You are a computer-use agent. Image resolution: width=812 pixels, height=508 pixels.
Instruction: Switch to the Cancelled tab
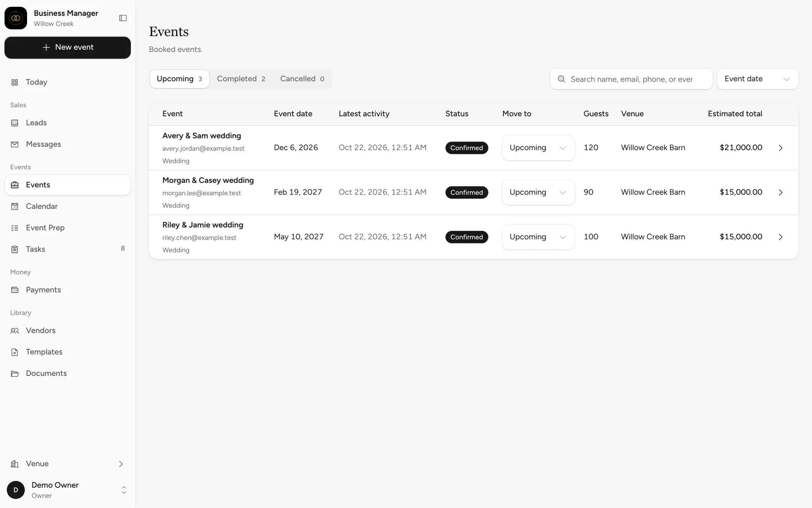click(302, 79)
